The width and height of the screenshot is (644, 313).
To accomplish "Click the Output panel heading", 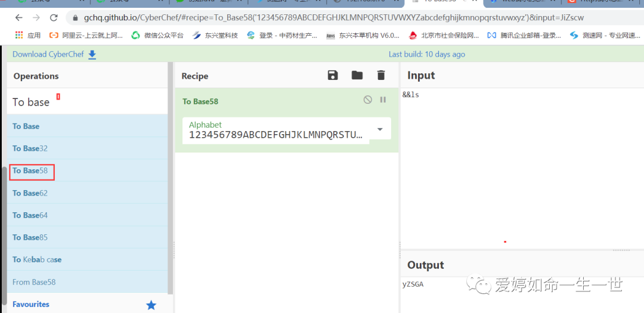I will click(426, 265).
